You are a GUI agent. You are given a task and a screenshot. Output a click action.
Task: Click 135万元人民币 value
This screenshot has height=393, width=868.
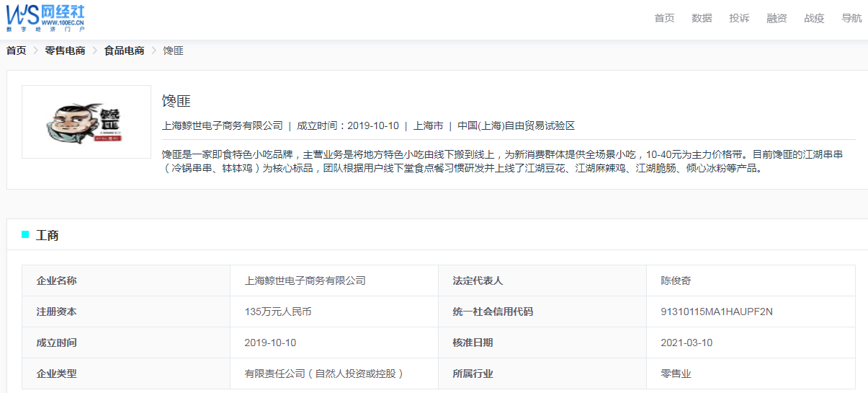(x=278, y=312)
